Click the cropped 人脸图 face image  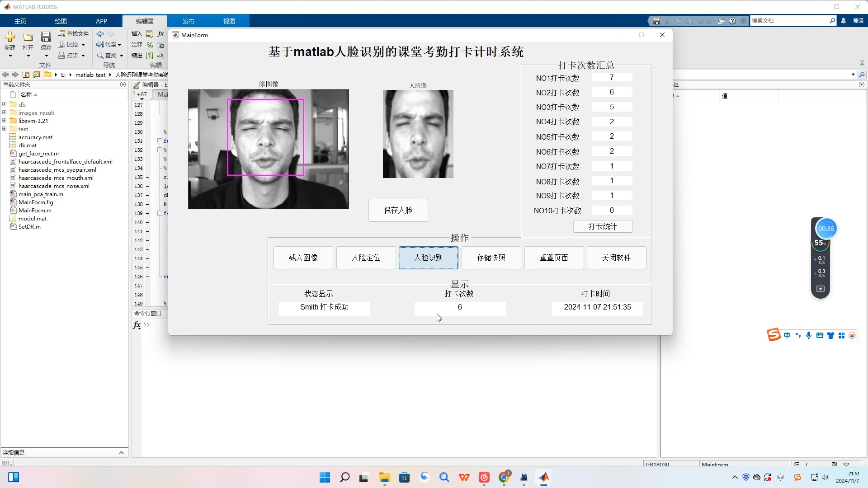click(418, 134)
